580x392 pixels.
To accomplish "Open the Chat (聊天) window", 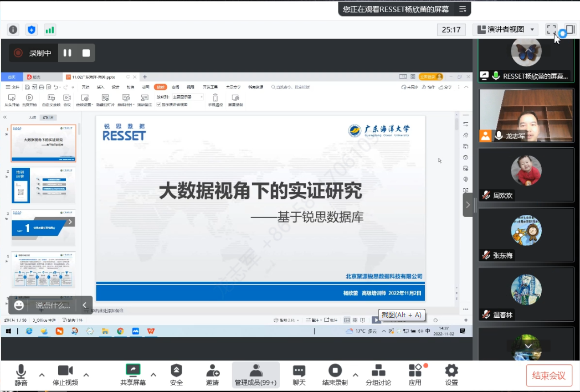I will [299, 375].
